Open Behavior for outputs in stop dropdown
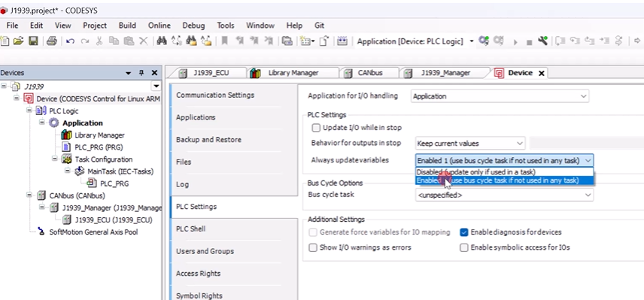The width and height of the screenshot is (644, 300). click(x=470, y=144)
